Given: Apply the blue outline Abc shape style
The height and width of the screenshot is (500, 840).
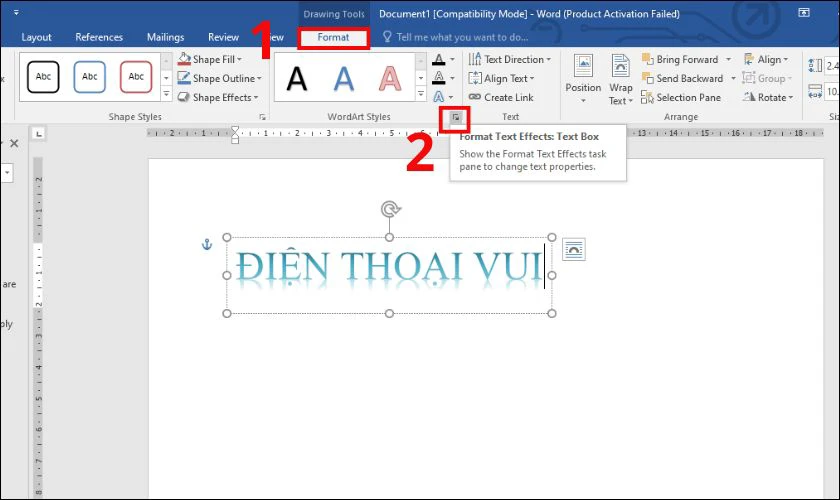Looking at the screenshot, I should click(89, 77).
